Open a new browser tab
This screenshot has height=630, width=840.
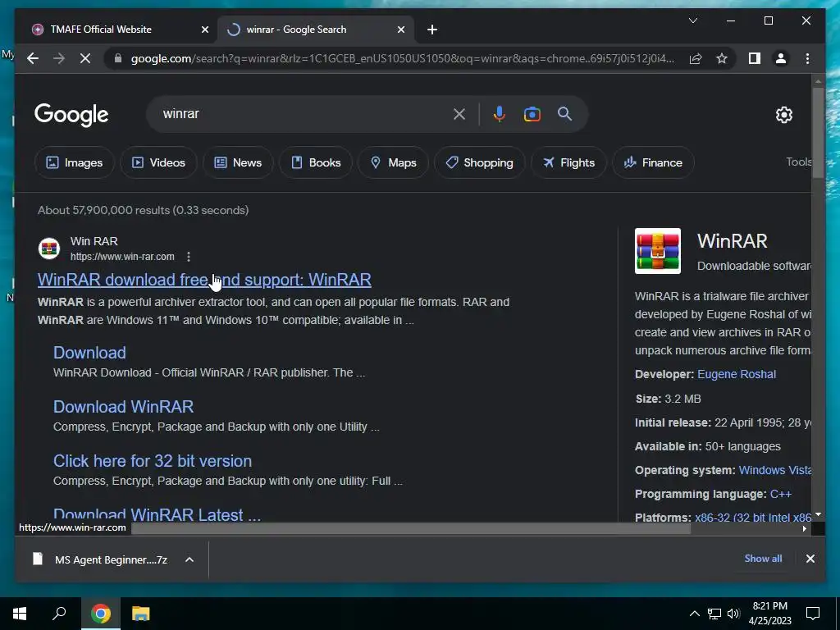(432, 30)
